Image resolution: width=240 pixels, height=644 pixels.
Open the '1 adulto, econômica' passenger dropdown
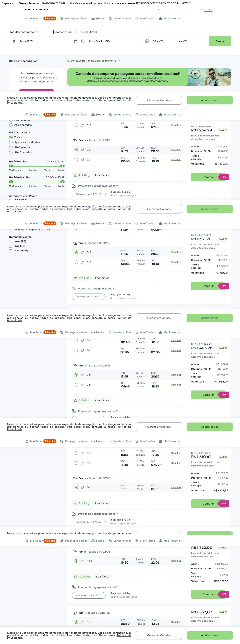point(24,32)
